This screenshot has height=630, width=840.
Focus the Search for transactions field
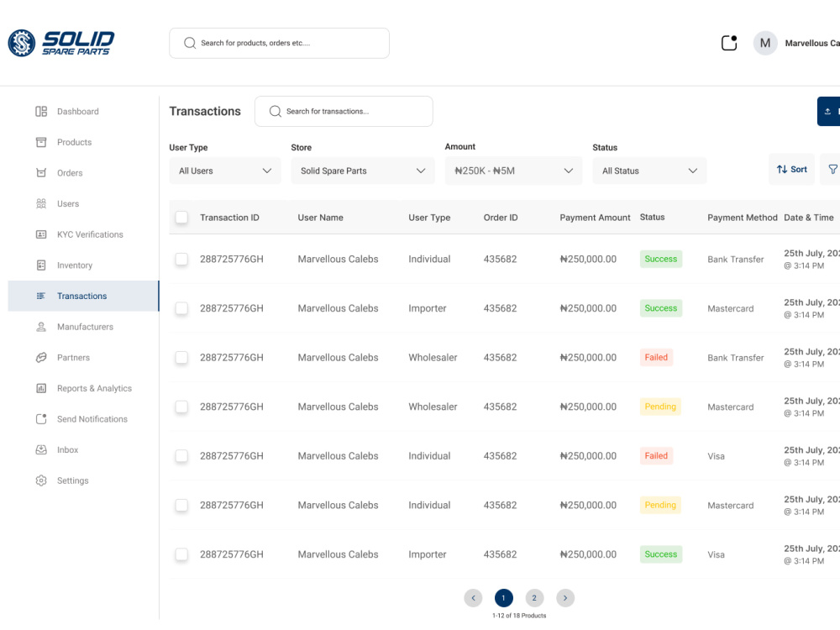(x=344, y=112)
